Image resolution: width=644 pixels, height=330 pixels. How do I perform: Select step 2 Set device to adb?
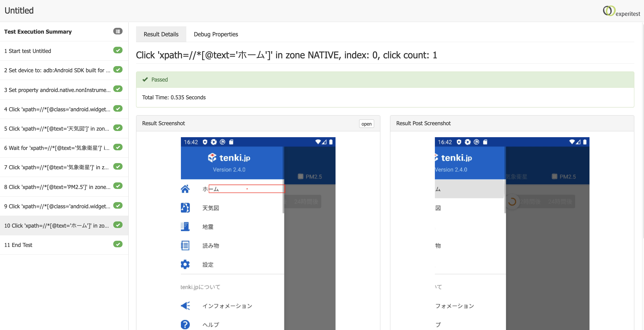click(64, 70)
